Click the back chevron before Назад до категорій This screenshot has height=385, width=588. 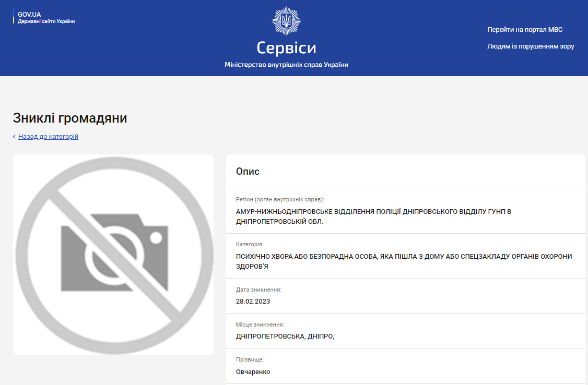click(14, 136)
